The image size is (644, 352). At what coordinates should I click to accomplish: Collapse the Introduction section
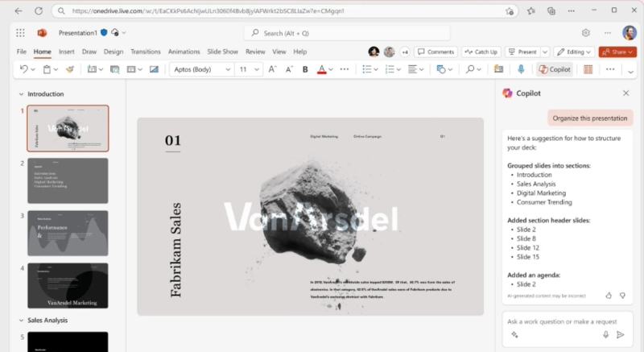point(22,94)
